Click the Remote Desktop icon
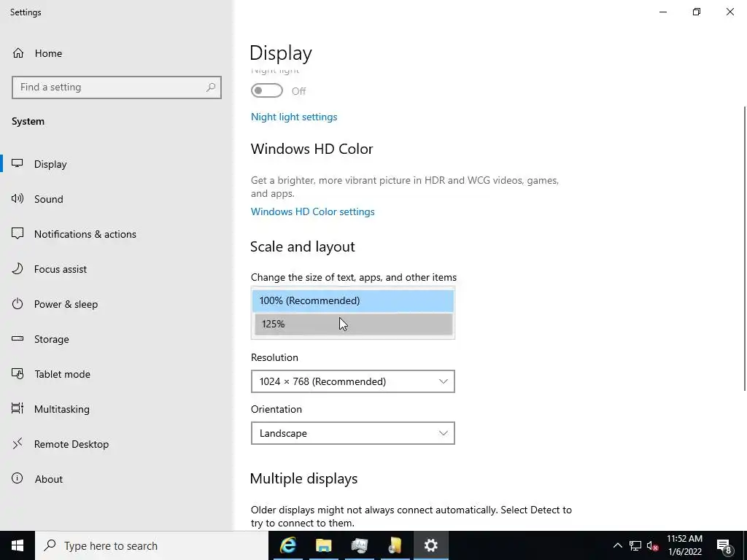 click(x=18, y=444)
